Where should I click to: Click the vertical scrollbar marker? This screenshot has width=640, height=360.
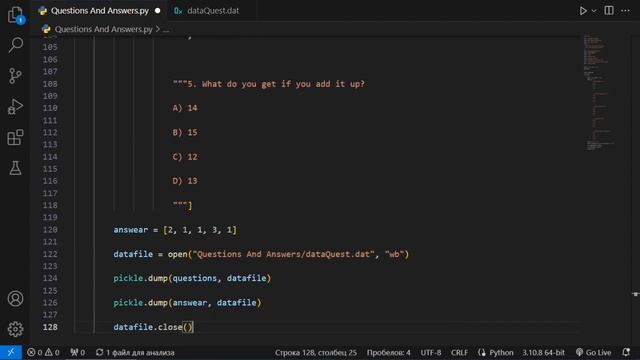(x=636, y=294)
